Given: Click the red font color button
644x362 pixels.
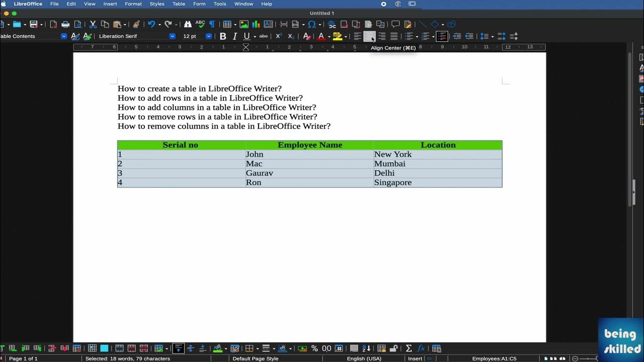Looking at the screenshot, I should click(321, 36).
